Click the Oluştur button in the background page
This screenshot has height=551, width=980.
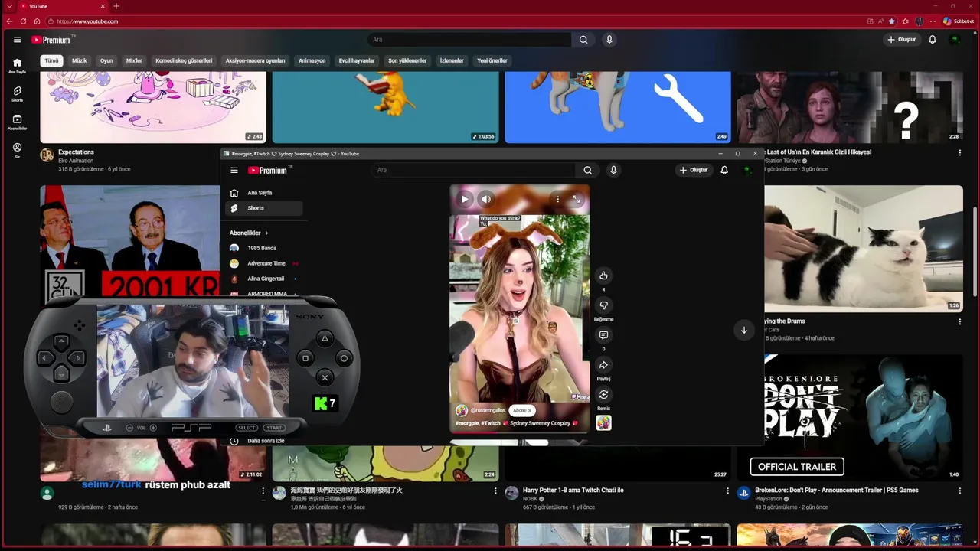(902, 40)
